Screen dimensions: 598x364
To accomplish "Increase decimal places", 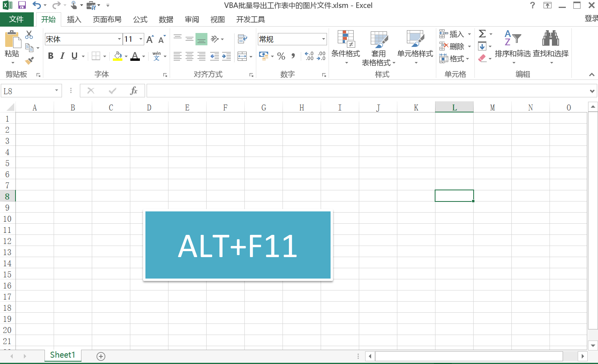I will 309,56.
